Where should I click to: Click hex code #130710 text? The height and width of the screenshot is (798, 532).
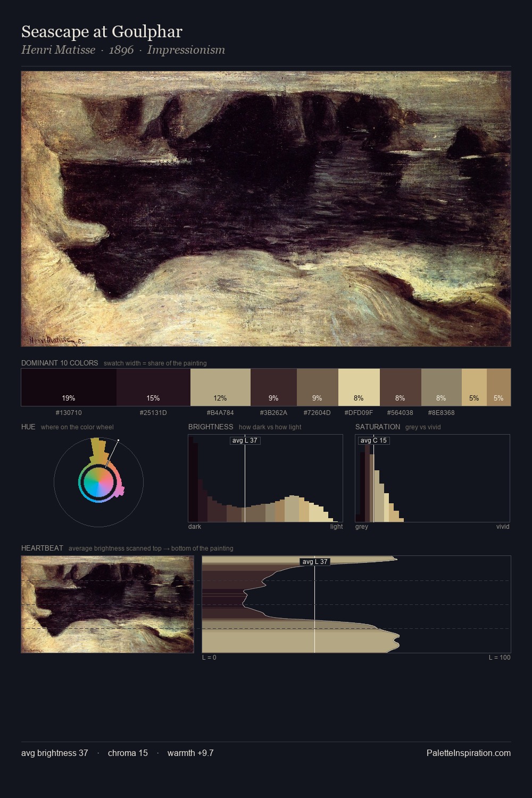click(x=69, y=413)
